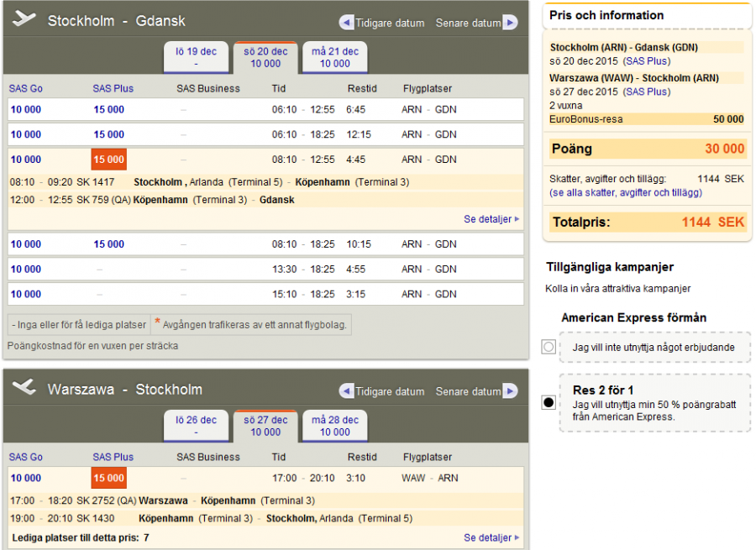
Task: Click the SAS Business column header in Gdansk table
Action: 207,88
